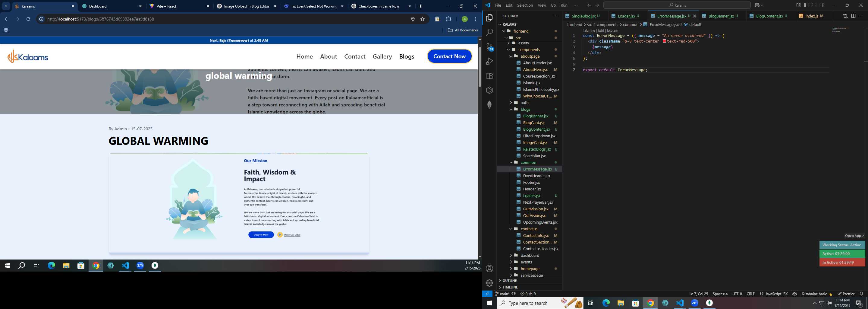Screen dimensions: 868x309
Task: Open RelatedBlogs.jsx in explorer
Action: point(537,149)
